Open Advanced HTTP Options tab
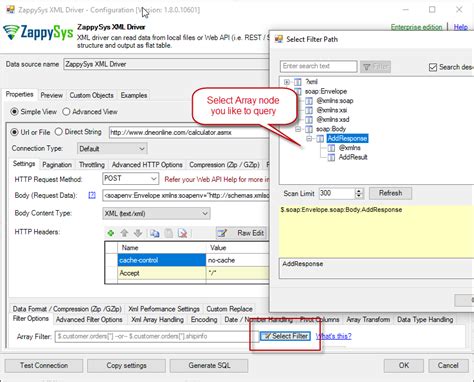474x382 pixels. click(x=147, y=165)
